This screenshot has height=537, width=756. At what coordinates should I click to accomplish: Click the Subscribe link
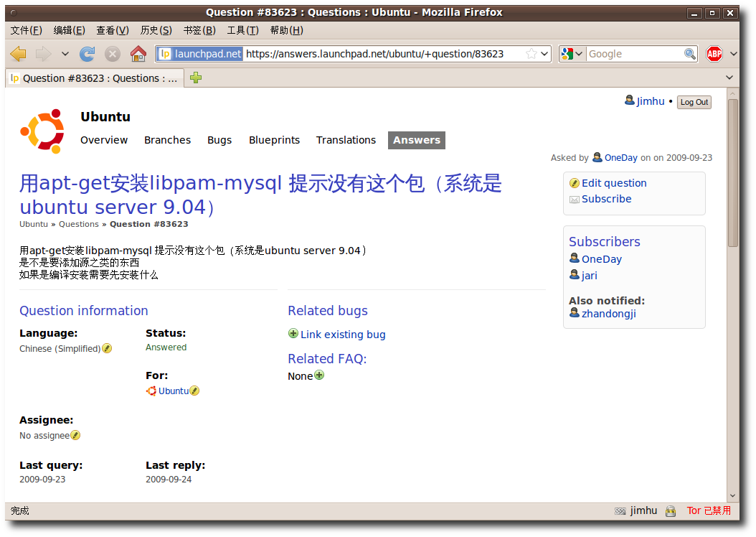606,199
